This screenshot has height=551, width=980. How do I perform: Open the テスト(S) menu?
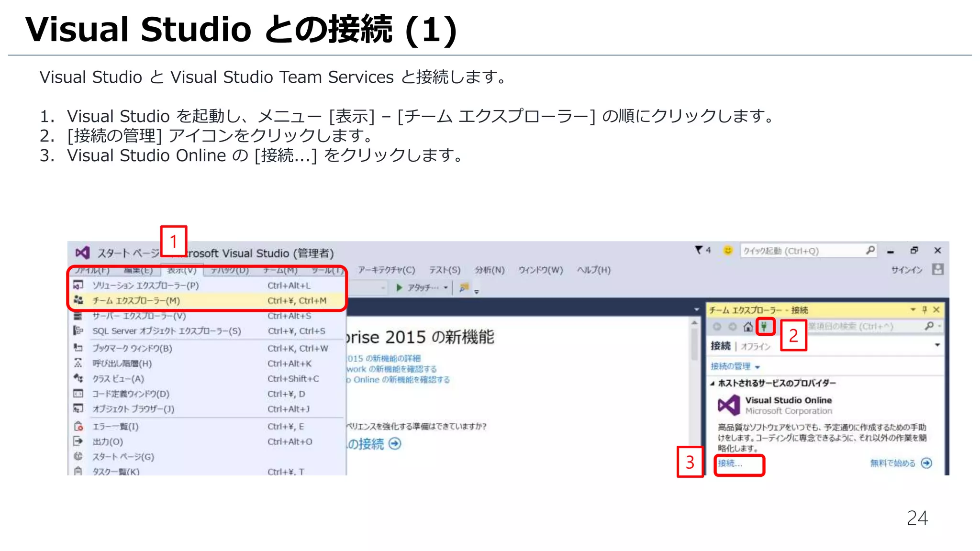pyautogui.click(x=445, y=270)
